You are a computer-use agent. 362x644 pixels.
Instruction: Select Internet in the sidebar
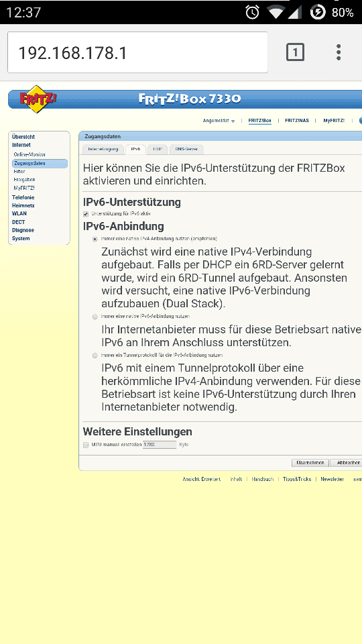tap(21, 145)
